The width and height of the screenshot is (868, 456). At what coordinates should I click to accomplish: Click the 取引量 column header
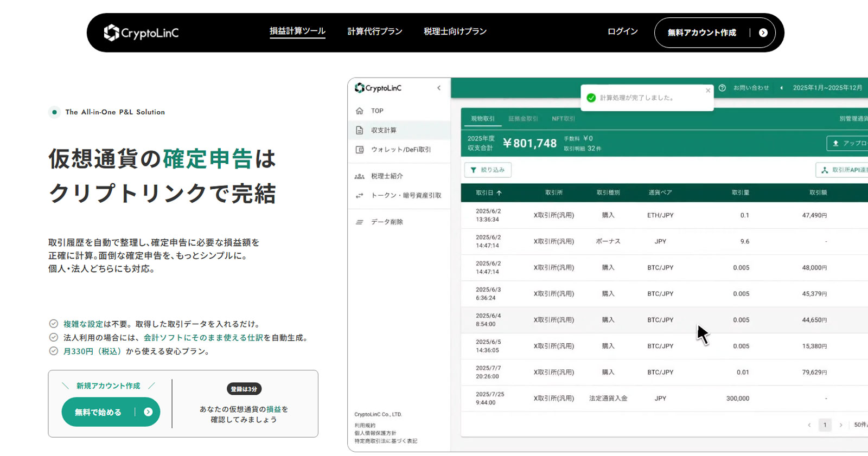click(x=741, y=192)
